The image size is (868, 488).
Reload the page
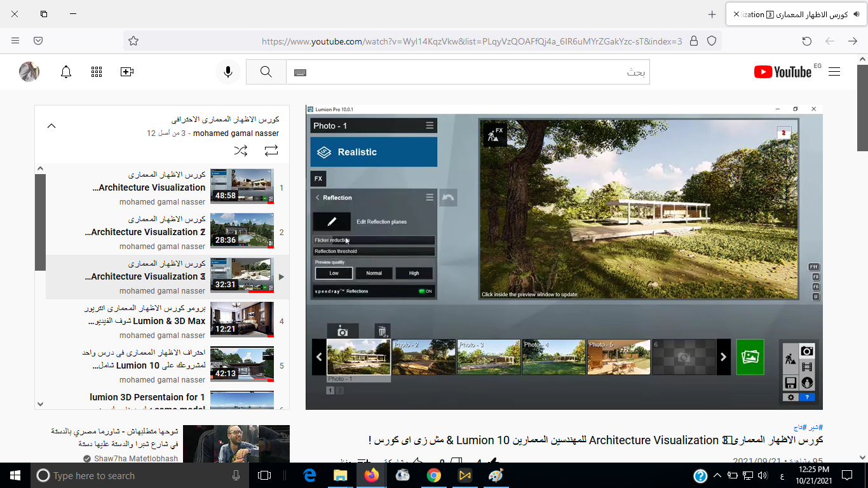click(x=807, y=41)
